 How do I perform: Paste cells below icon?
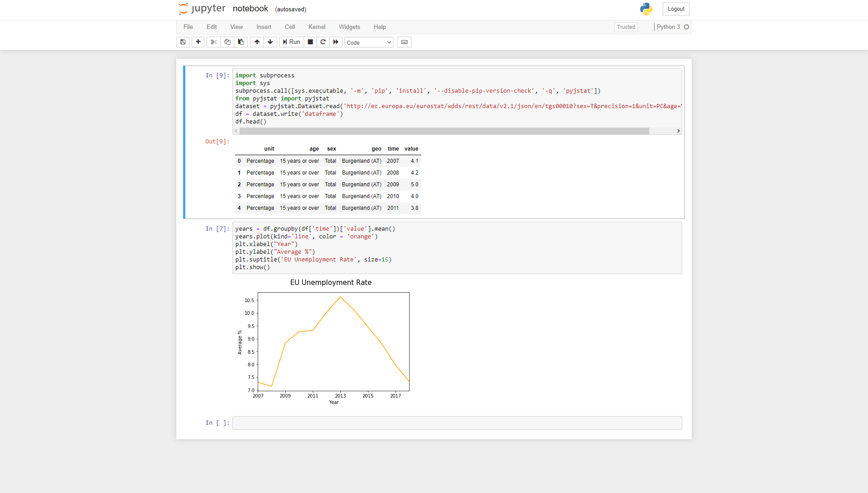click(x=241, y=42)
